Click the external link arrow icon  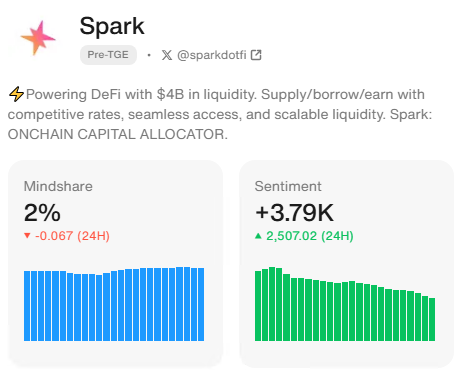tap(256, 55)
